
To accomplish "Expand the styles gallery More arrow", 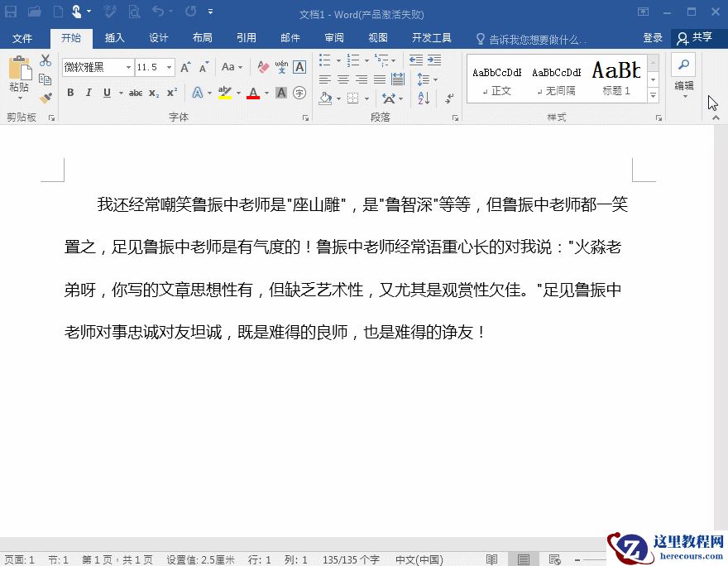I will [653, 96].
